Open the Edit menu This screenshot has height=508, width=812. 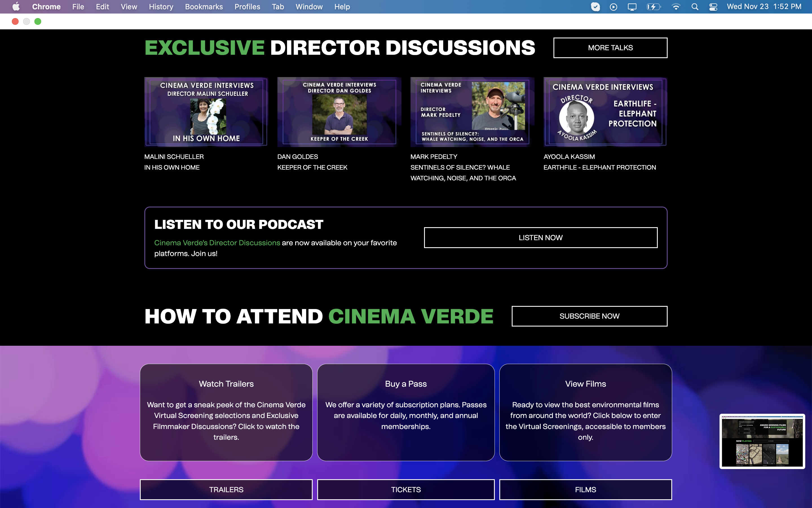[x=102, y=7]
